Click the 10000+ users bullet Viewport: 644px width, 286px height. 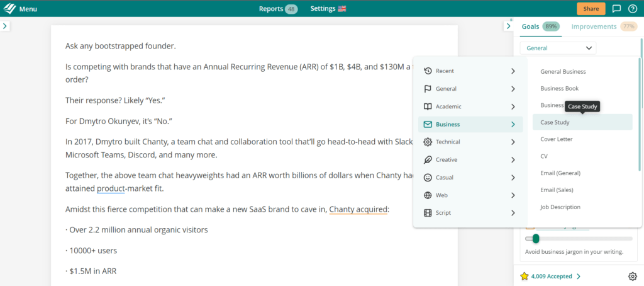pos(91,251)
